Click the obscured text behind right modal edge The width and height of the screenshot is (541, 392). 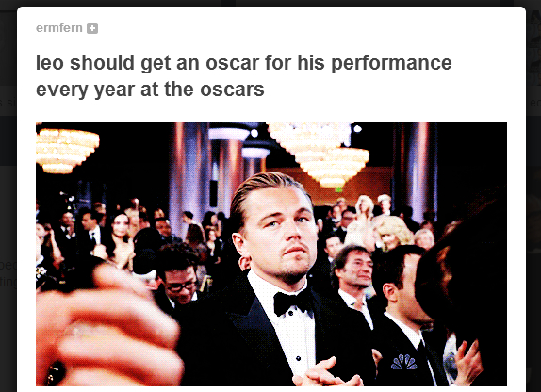coord(533,103)
